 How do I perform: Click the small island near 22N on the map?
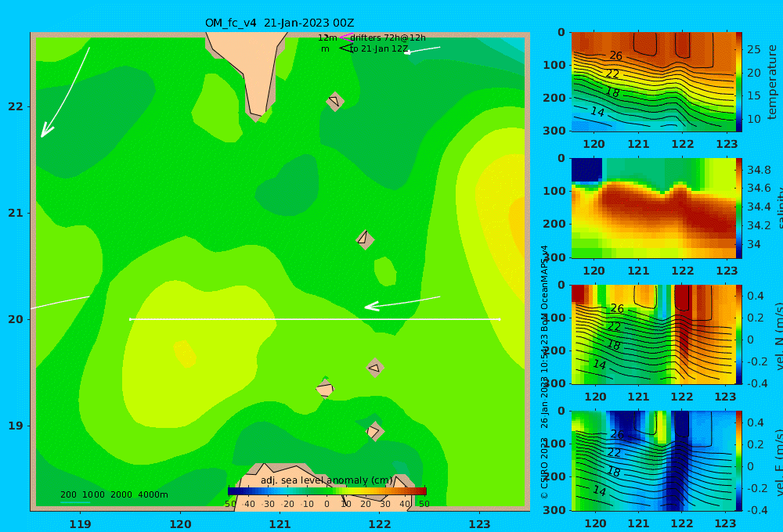[x=335, y=101]
